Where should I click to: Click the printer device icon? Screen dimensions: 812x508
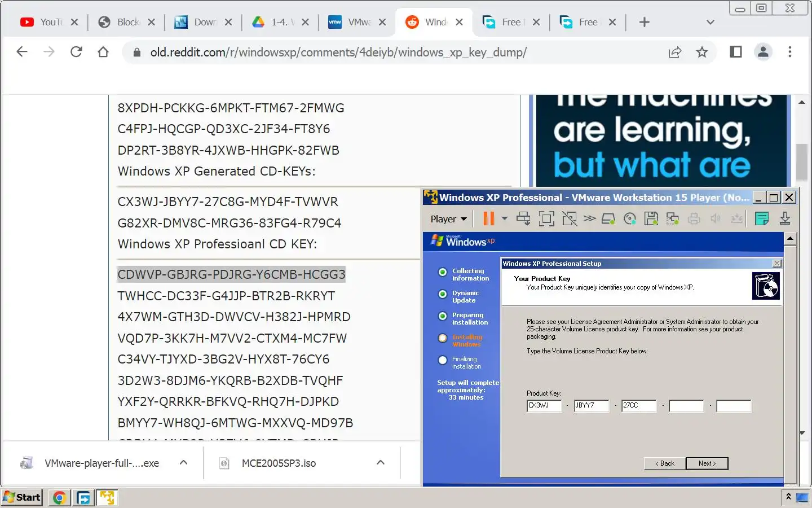[x=694, y=218]
